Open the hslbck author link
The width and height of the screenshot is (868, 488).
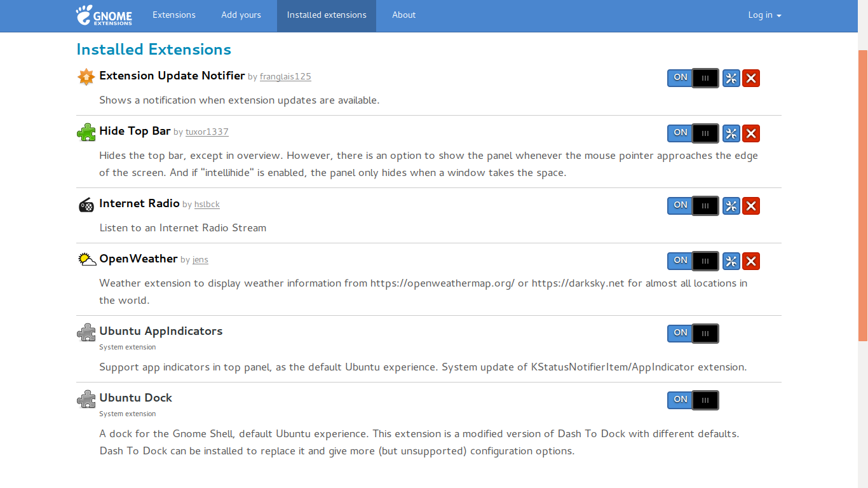point(207,205)
